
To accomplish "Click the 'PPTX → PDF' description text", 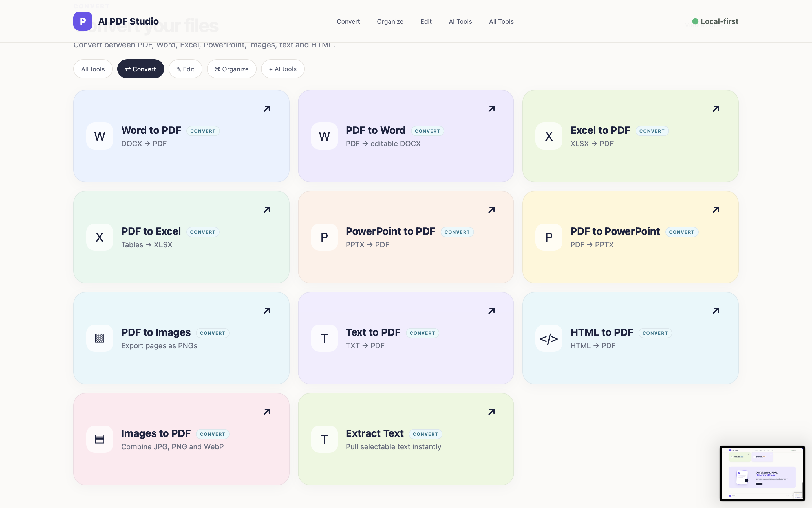I will tap(367, 245).
